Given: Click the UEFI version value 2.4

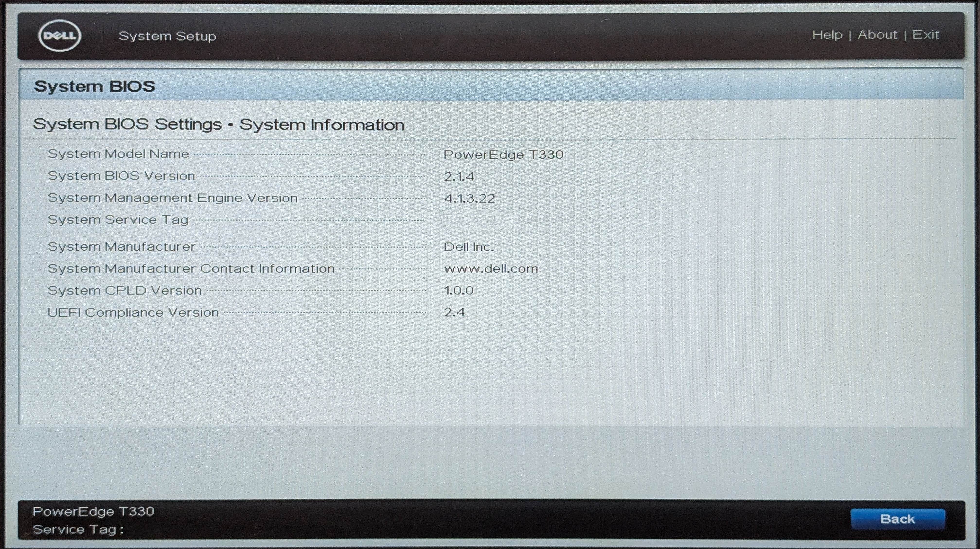Looking at the screenshot, I should [454, 312].
